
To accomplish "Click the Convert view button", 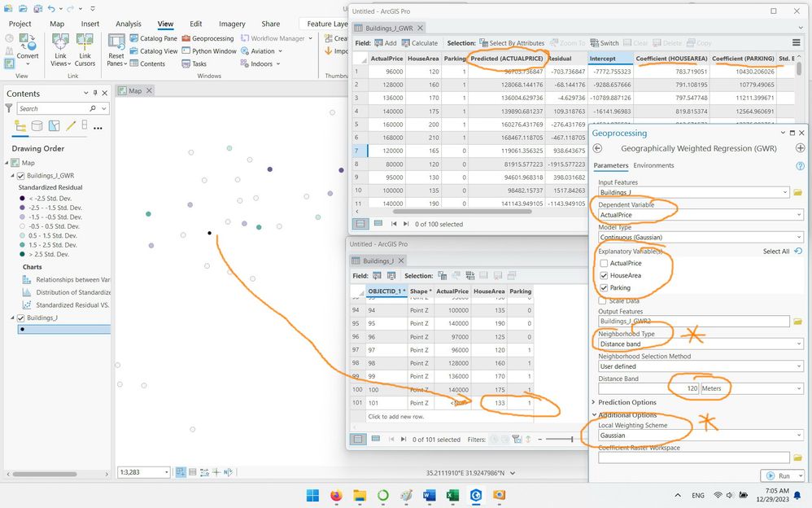I will 28,49.
